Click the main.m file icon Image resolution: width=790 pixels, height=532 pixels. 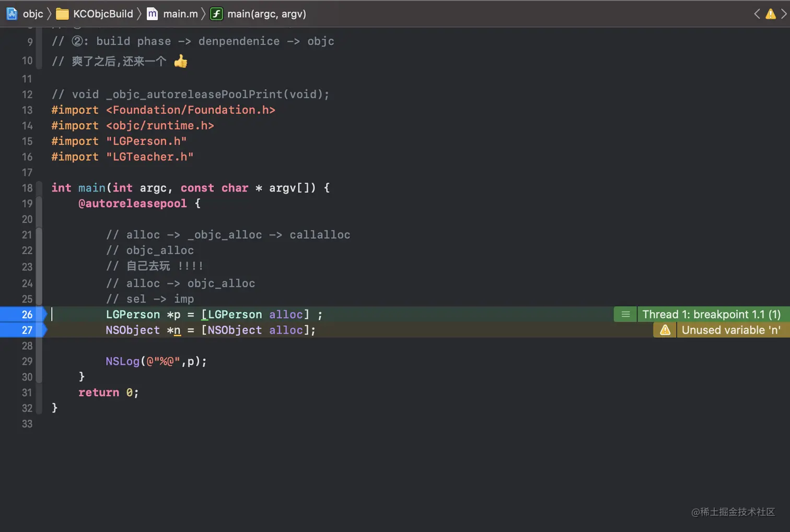tap(152, 14)
